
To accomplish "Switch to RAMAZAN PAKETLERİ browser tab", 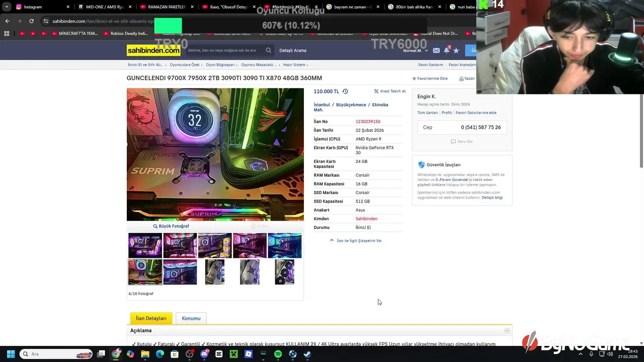I will click(166, 7).
